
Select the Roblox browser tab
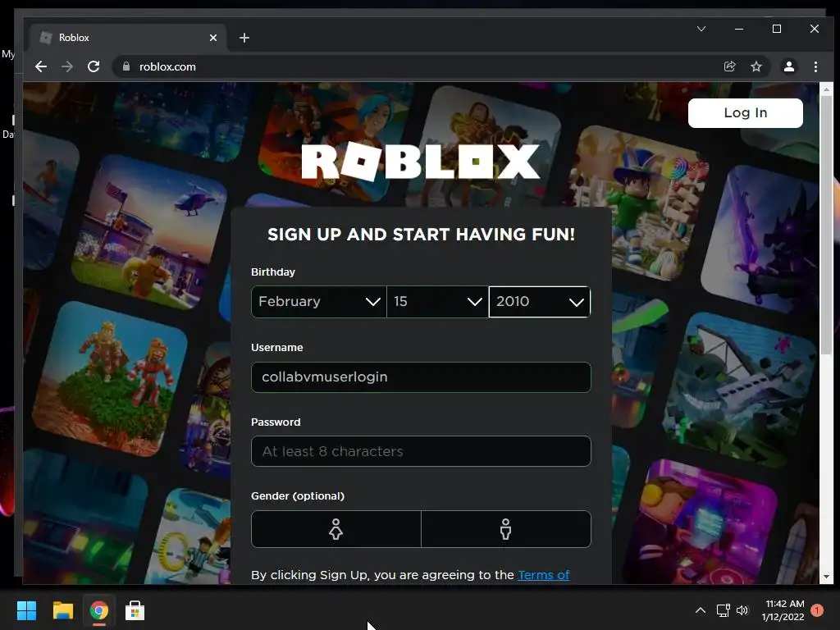(x=129, y=38)
